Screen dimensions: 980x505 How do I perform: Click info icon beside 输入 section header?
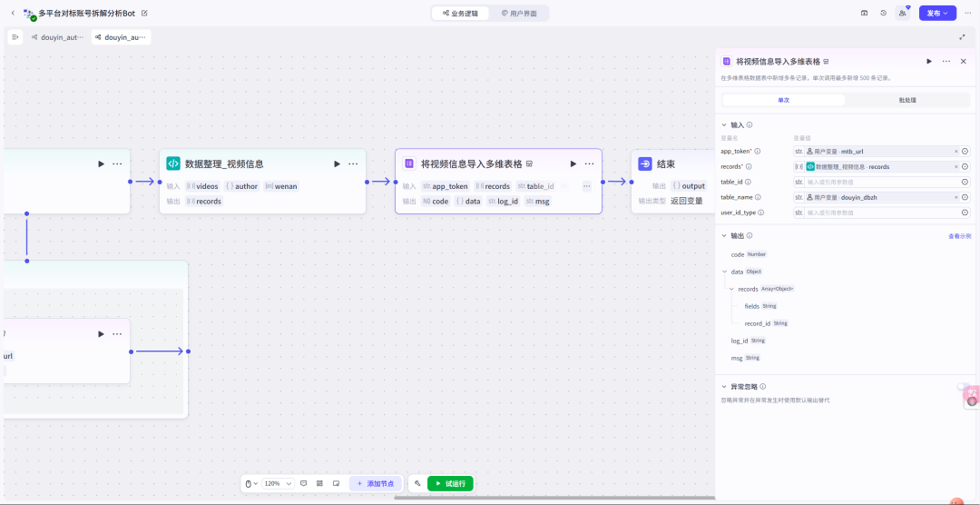tap(750, 124)
